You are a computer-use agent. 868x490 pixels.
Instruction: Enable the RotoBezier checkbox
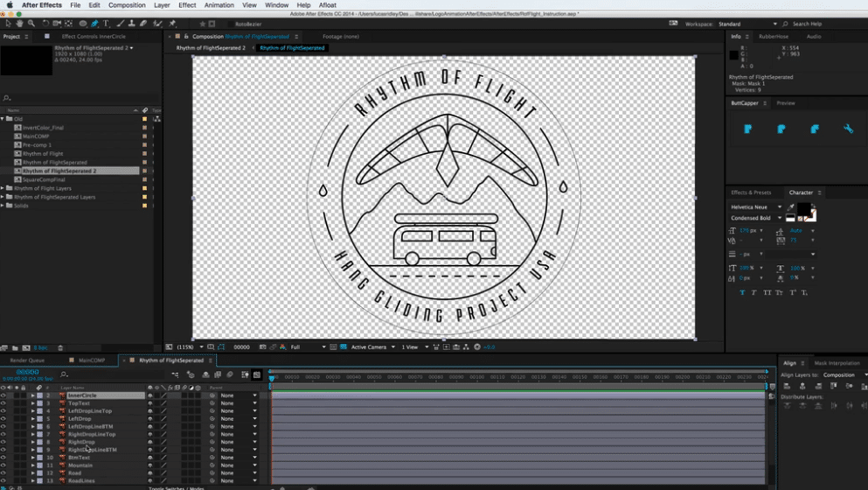pos(230,24)
